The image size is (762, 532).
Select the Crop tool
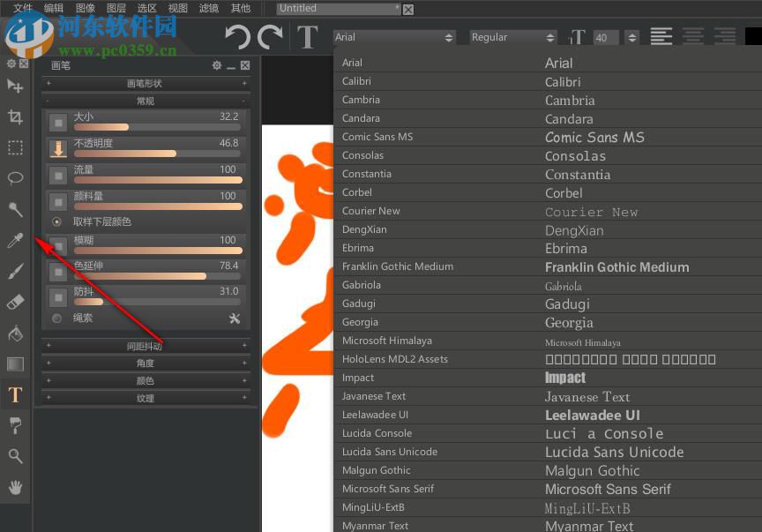tap(14, 116)
